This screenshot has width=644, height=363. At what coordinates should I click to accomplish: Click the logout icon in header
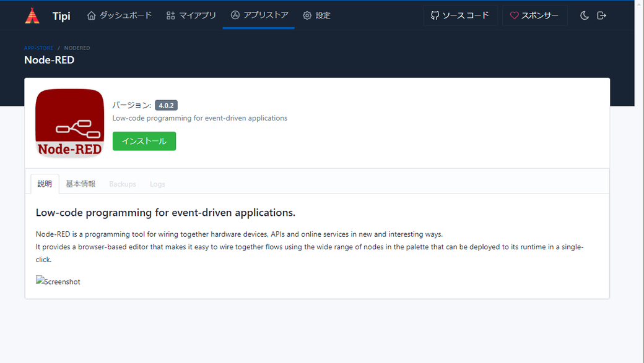tap(601, 15)
